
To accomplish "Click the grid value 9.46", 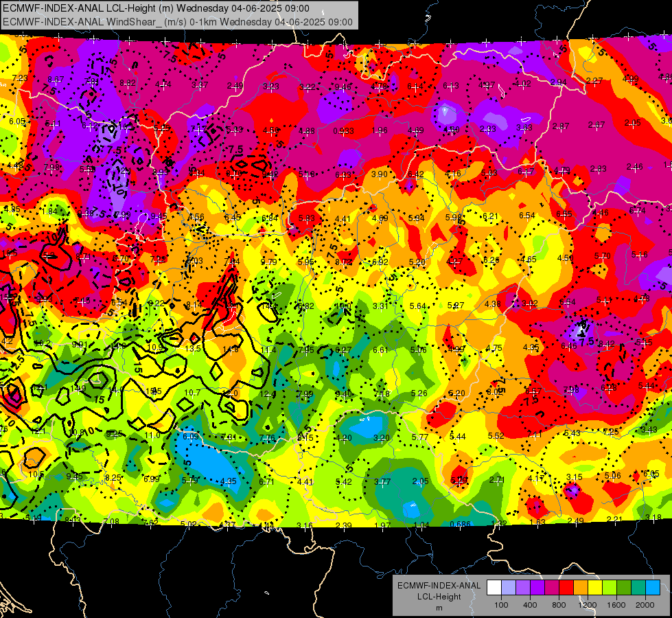I will 343,87.
